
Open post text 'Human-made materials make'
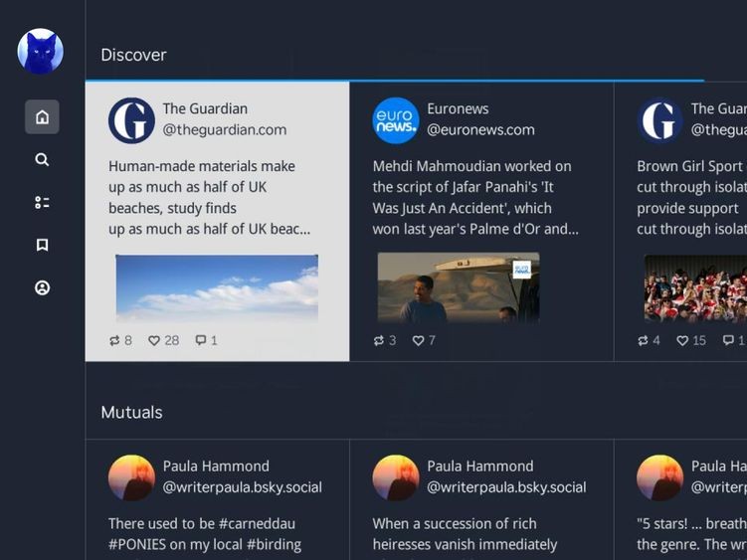point(202,166)
